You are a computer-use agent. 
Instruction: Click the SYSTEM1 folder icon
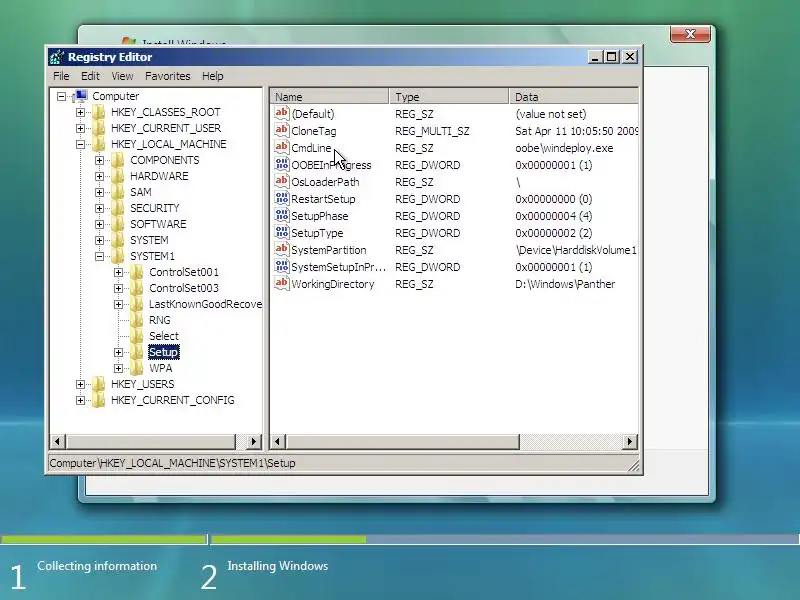pyautogui.click(x=117, y=256)
